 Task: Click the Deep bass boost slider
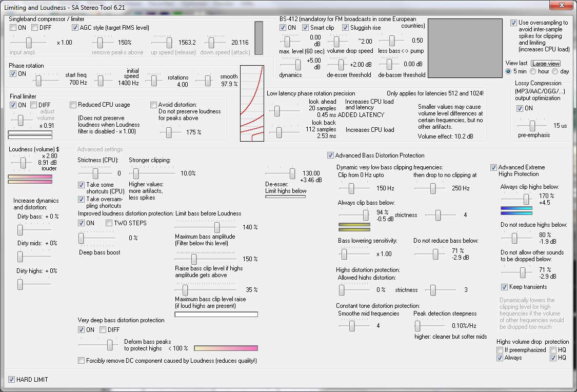tap(97, 238)
